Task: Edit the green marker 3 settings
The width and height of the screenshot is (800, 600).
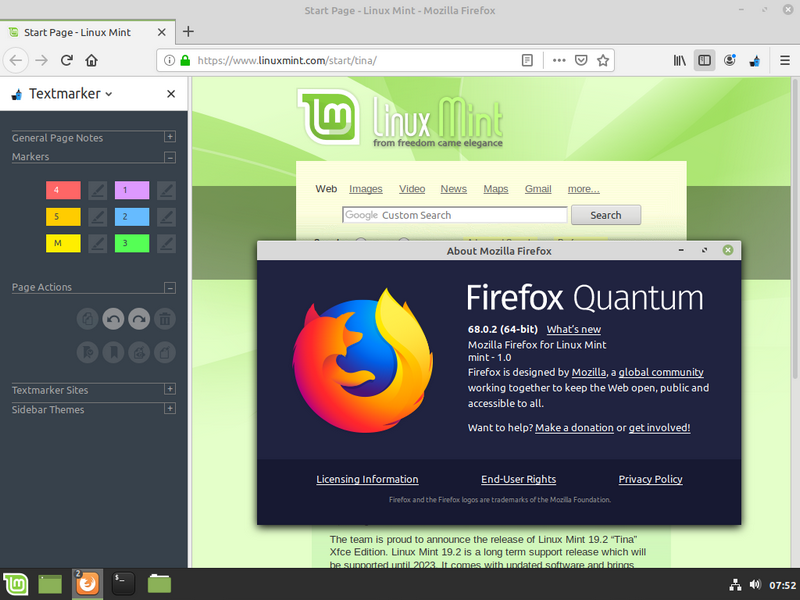Action: click(166, 243)
